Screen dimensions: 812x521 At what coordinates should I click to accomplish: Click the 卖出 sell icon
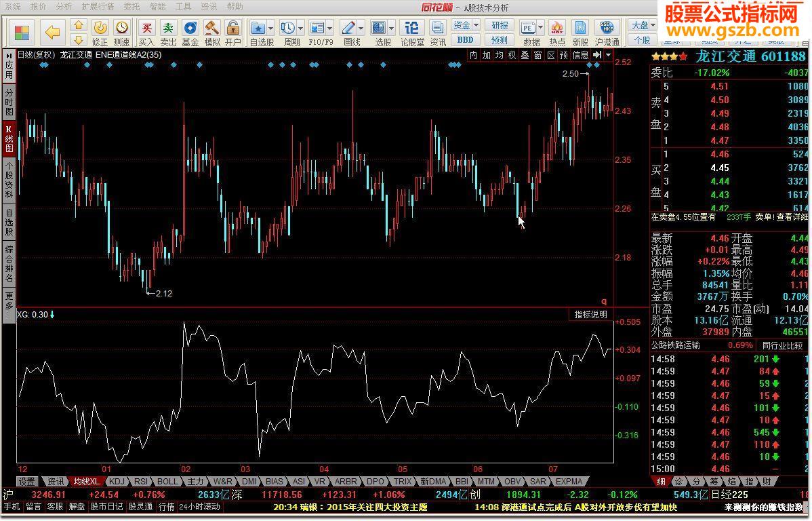pyautogui.click(x=168, y=33)
